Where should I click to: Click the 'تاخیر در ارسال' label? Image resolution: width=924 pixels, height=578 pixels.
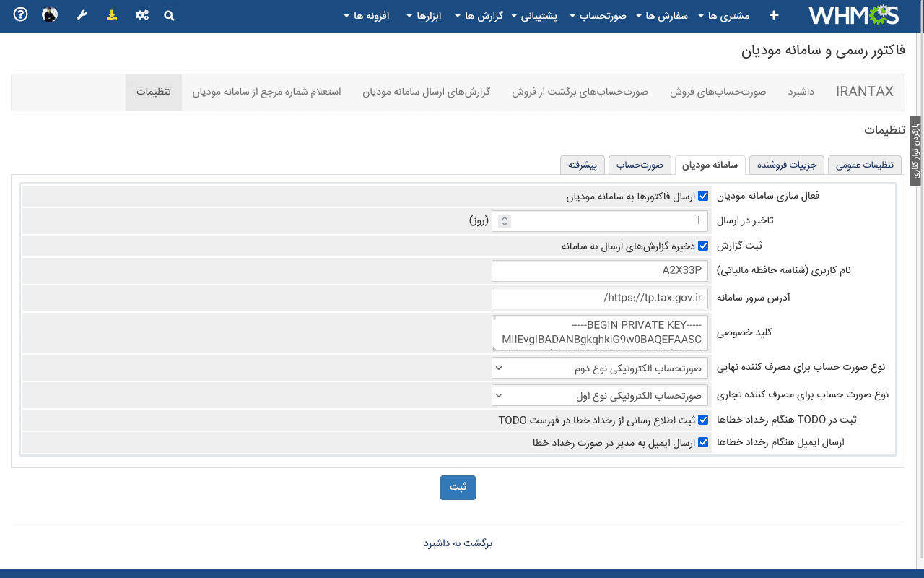click(x=744, y=221)
